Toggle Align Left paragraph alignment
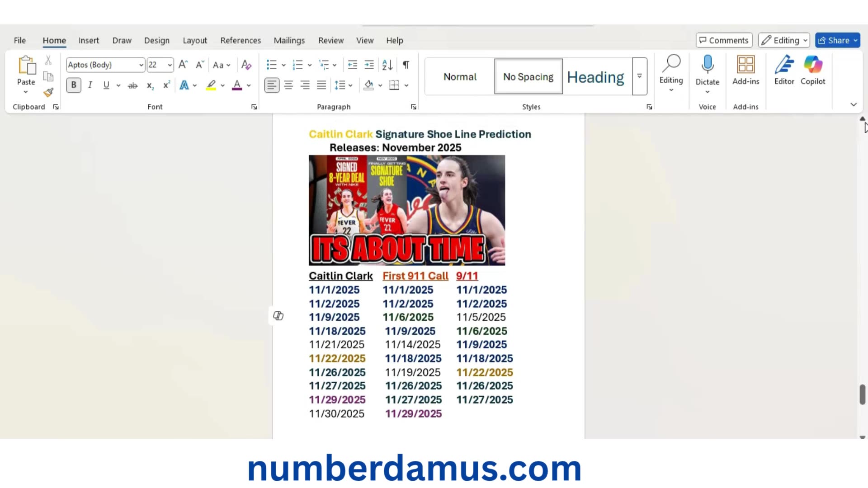 [x=272, y=85]
